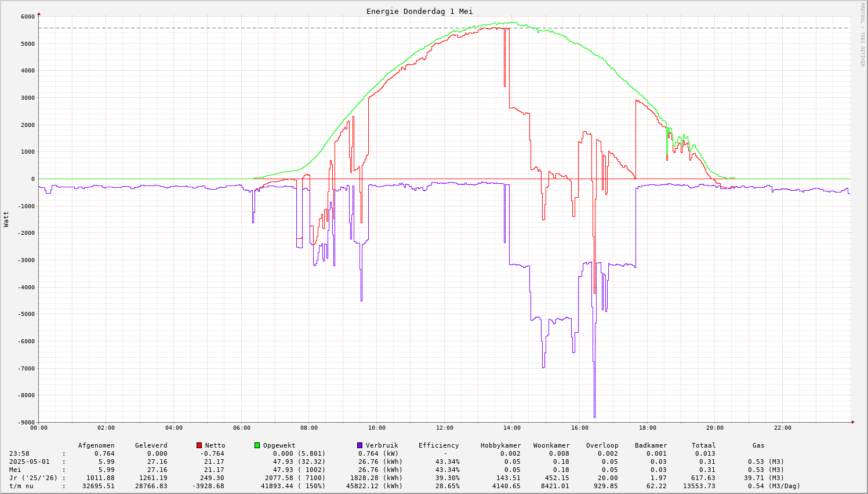Click the 12:00 time axis label
The width and height of the screenshot is (868, 494).
[x=444, y=428]
